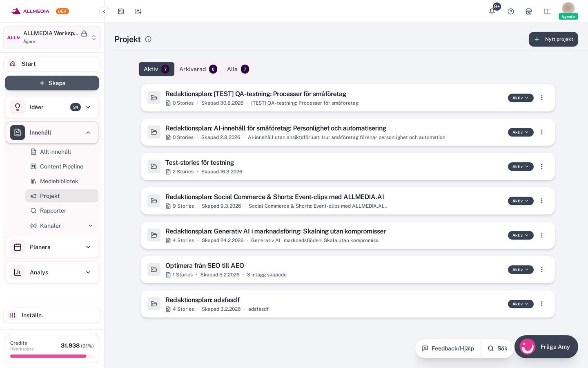The image size is (588, 368).
Task: Collapse the sidebar with the chevron button
Action: pyautogui.click(x=104, y=11)
